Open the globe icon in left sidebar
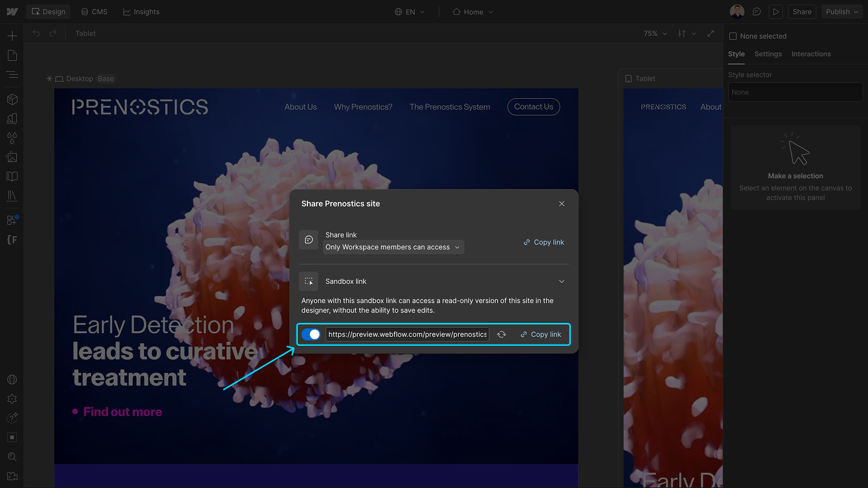 (x=12, y=380)
